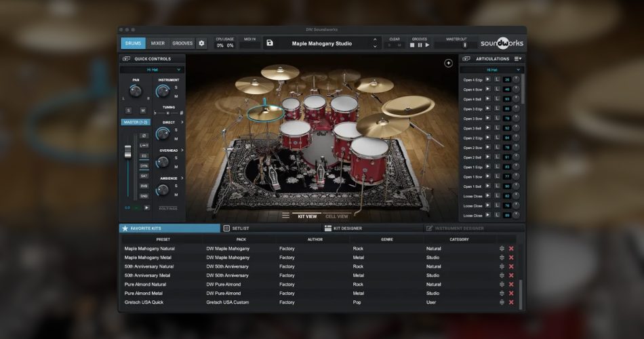Toggle the EQ effect in master strip
Viewport: 644px width, 339px height.
pos(144,155)
